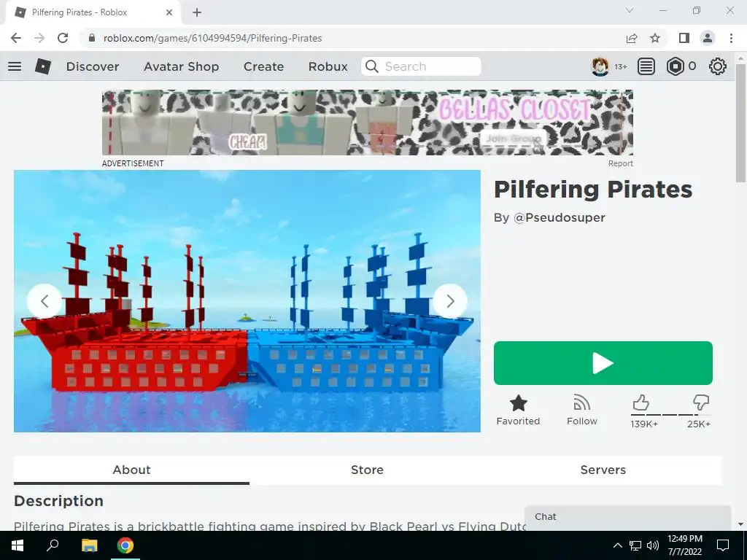The image size is (747, 560).
Task: Open creator @Pseudosuper profile
Action: pos(560,217)
